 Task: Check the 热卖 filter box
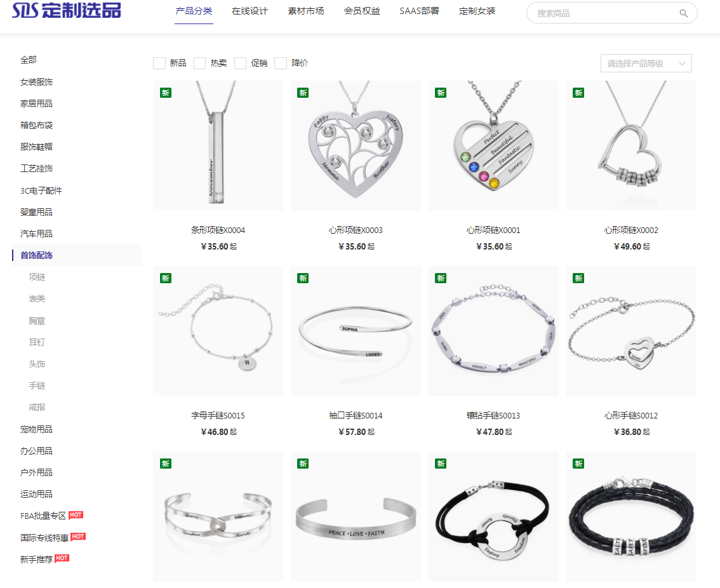tap(200, 63)
